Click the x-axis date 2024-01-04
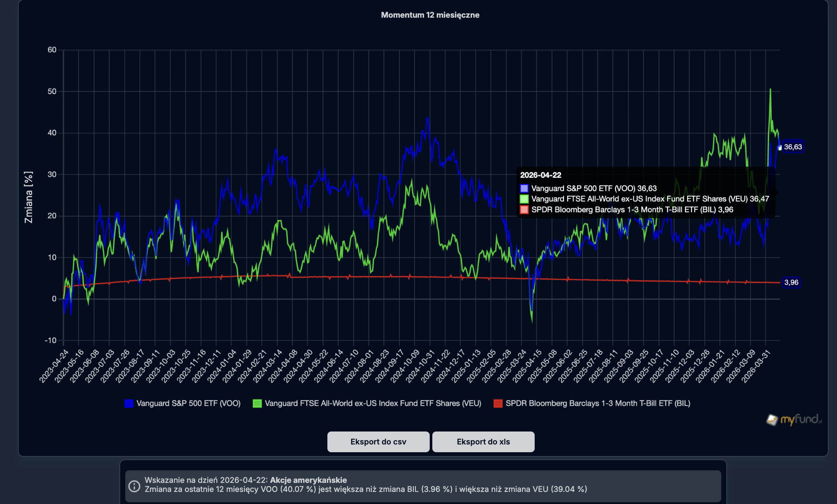This screenshot has width=837, height=504. coord(222,366)
